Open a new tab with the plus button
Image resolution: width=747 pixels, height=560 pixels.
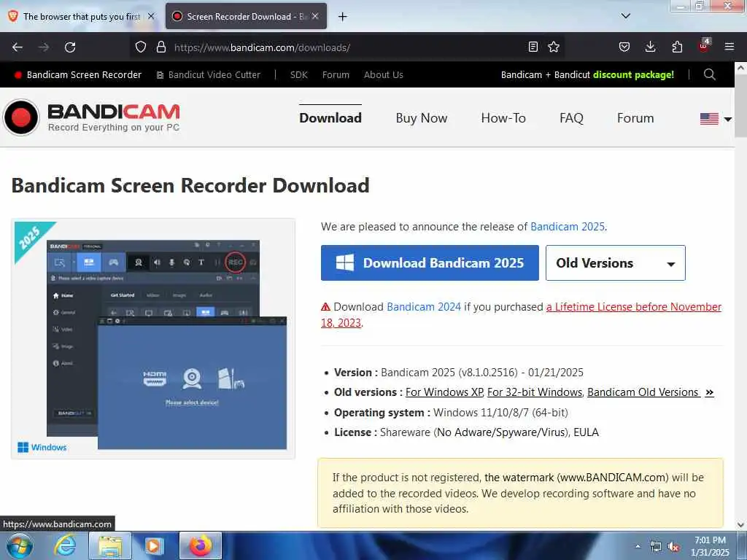pyautogui.click(x=342, y=17)
